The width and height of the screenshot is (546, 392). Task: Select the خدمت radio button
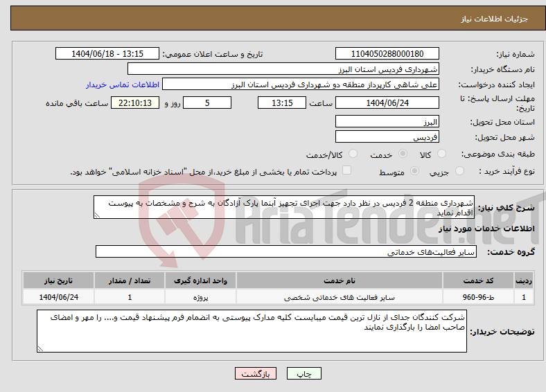[403, 154]
